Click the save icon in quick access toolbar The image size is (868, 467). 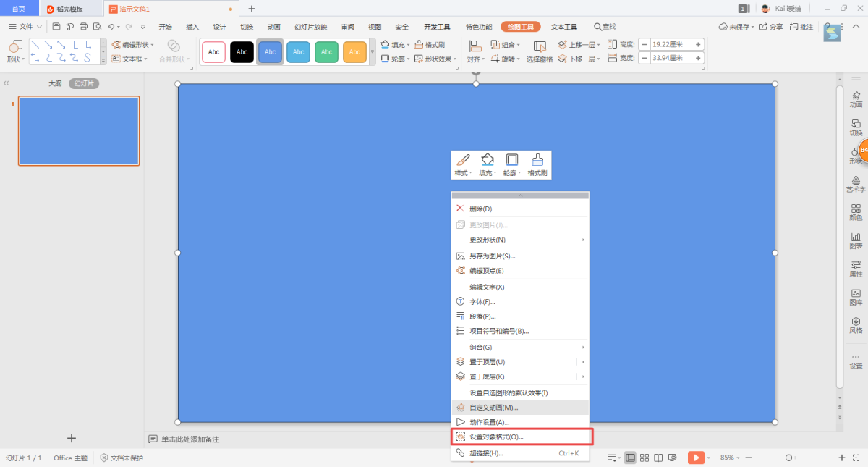(56, 27)
